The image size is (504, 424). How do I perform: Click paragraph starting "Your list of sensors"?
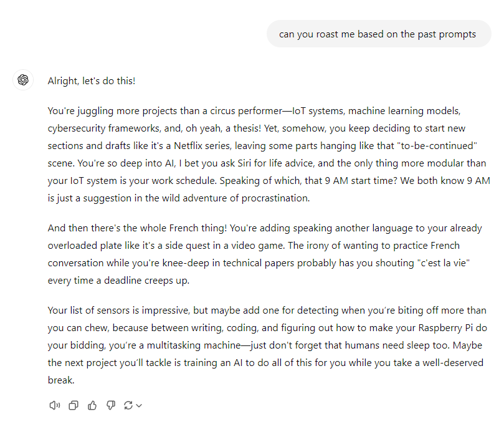[x=267, y=345]
